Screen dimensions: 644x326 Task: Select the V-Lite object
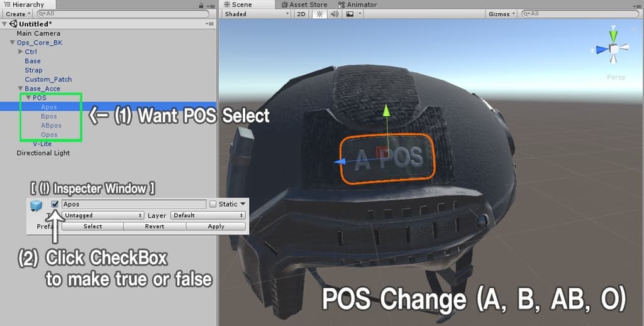click(42, 144)
